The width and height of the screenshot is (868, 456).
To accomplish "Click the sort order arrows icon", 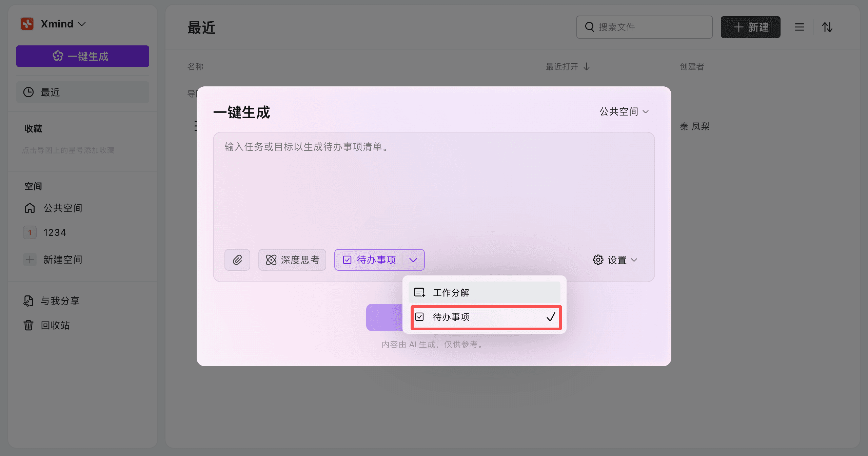I will click(827, 27).
